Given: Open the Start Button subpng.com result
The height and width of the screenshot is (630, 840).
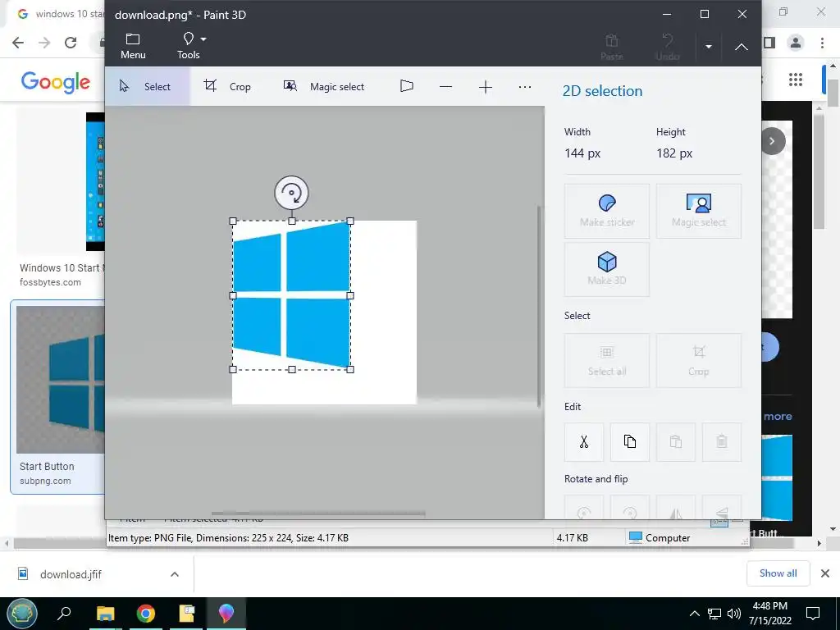Looking at the screenshot, I should click(58, 396).
